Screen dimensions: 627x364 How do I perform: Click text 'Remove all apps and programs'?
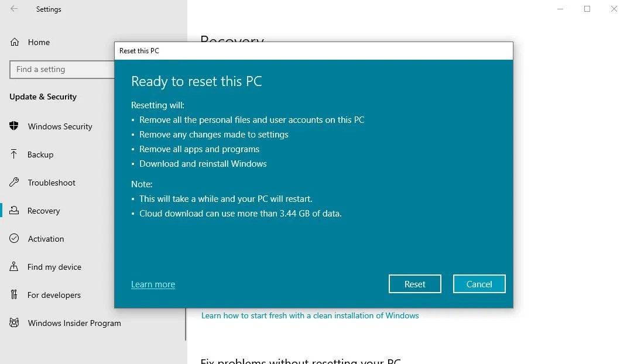click(199, 149)
